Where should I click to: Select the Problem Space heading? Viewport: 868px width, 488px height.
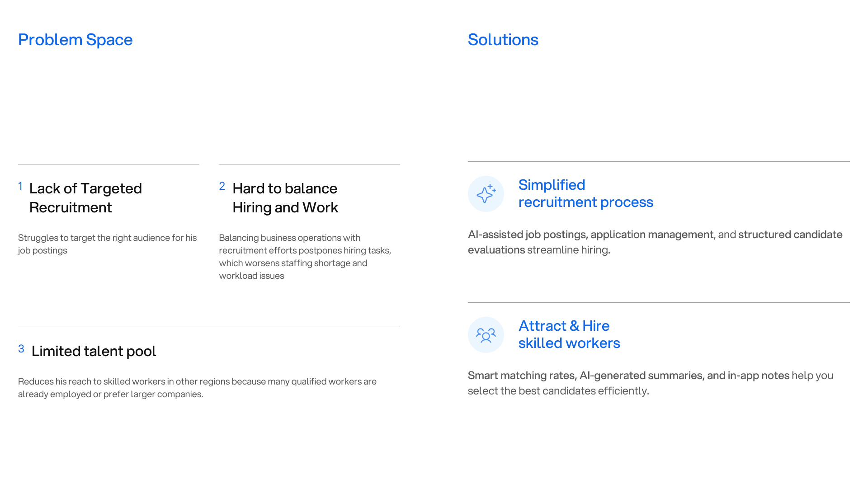[75, 40]
